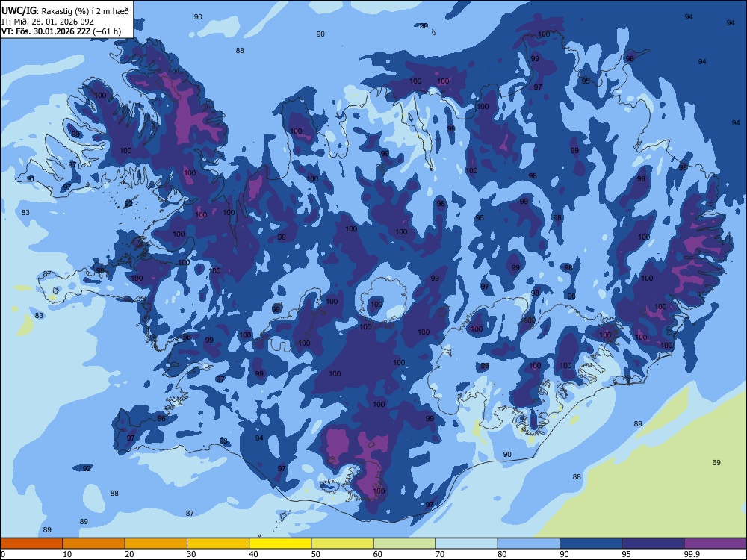Click the init time line "IT: Mið. 28. 01. 2026 09Z"
This screenshot has width=747, height=560.
click(x=48, y=22)
